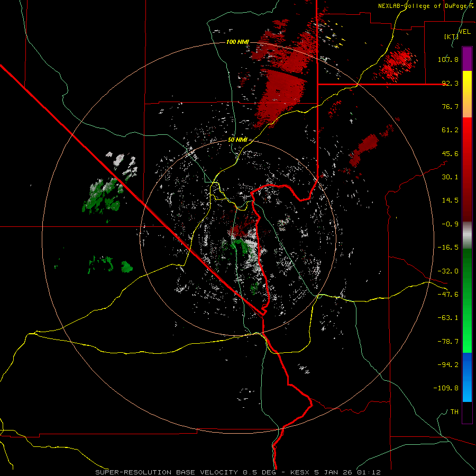The image size is (476, 476).
Task: Select the 61.2 velocity scale value
Action: tap(450, 130)
